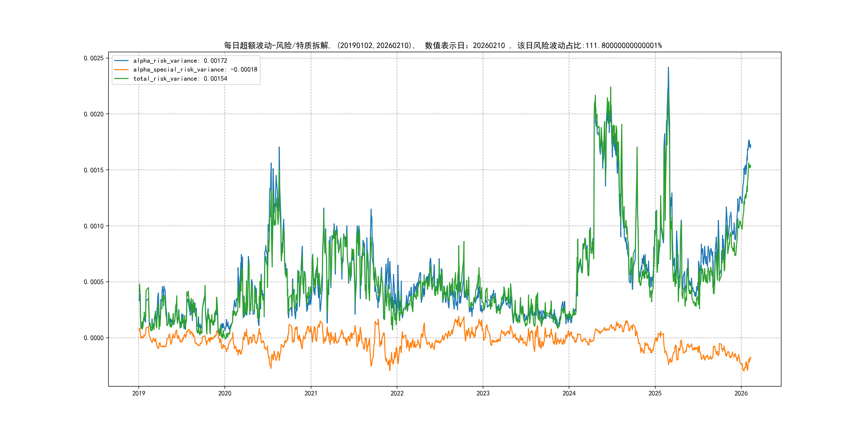The width and height of the screenshot is (868, 434).
Task: Click the chart title text at top
Action: 443,46
